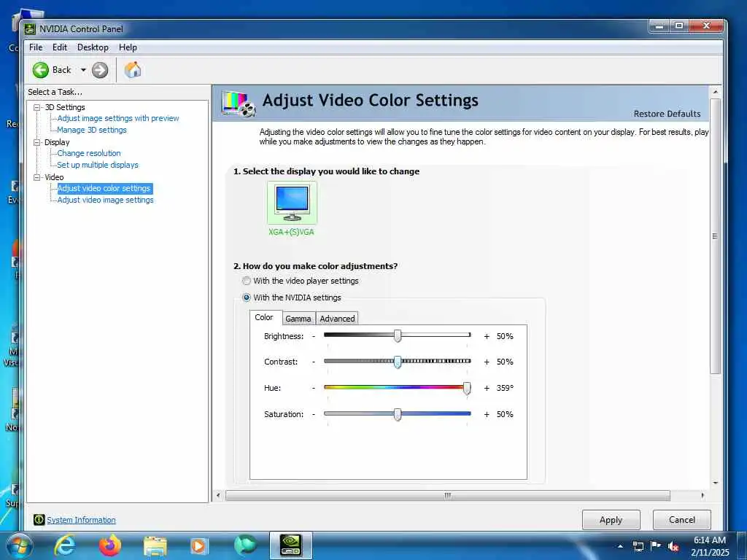Select With the video player settings

[247, 281]
